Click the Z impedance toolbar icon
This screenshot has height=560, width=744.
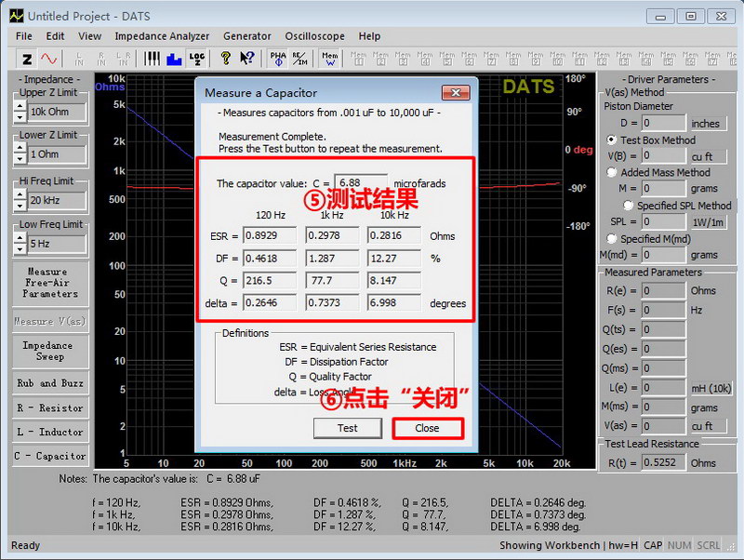(x=27, y=59)
